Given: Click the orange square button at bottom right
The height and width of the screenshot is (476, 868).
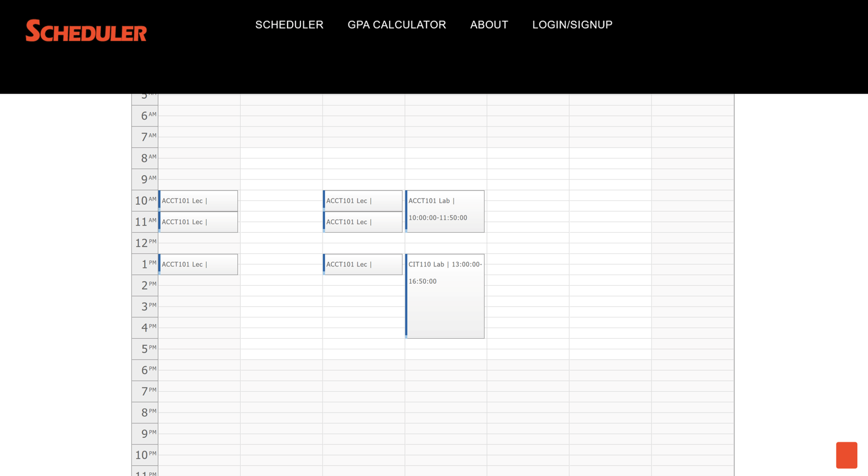Looking at the screenshot, I should tap(847, 455).
